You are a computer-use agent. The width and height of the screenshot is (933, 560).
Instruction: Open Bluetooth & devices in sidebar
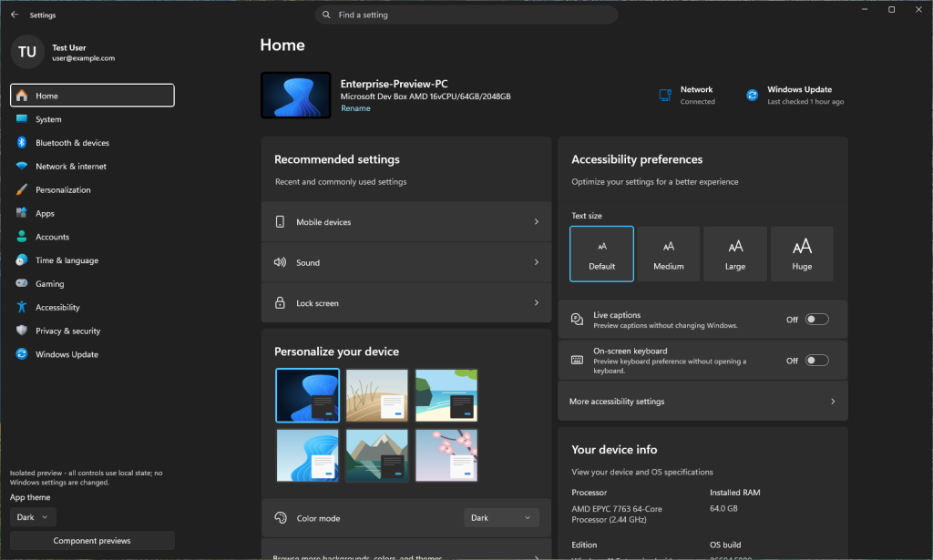tap(92, 143)
